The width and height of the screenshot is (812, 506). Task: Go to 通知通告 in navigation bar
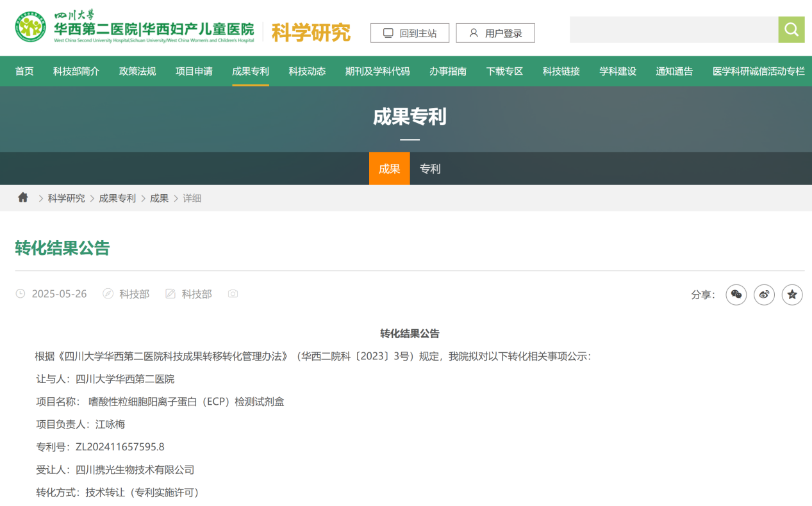674,71
